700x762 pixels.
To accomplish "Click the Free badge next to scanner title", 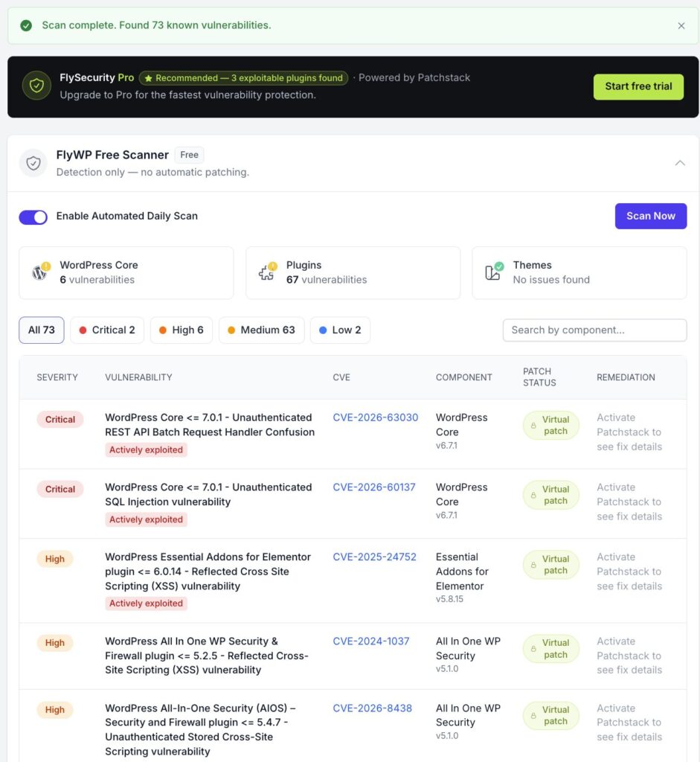I will pyautogui.click(x=189, y=155).
